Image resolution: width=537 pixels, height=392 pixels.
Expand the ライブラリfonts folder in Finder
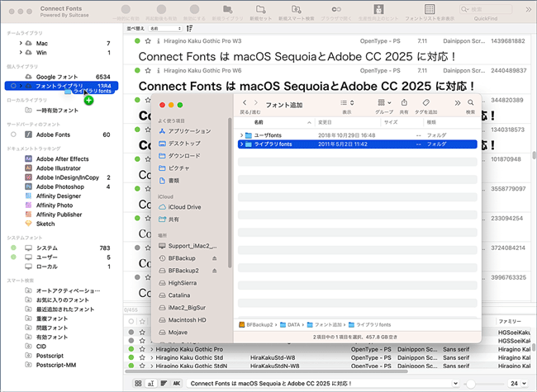coord(241,144)
